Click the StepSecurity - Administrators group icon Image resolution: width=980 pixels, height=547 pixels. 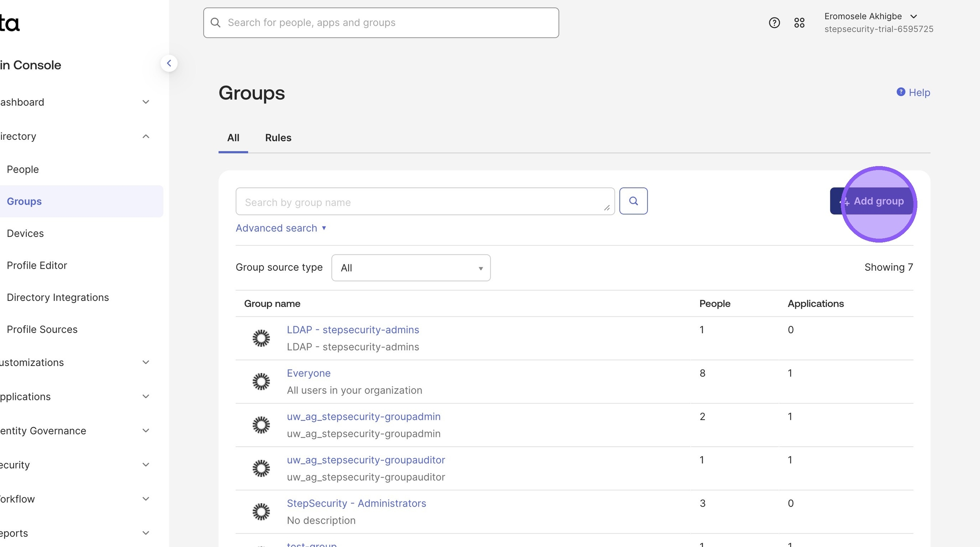click(x=261, y=512)
